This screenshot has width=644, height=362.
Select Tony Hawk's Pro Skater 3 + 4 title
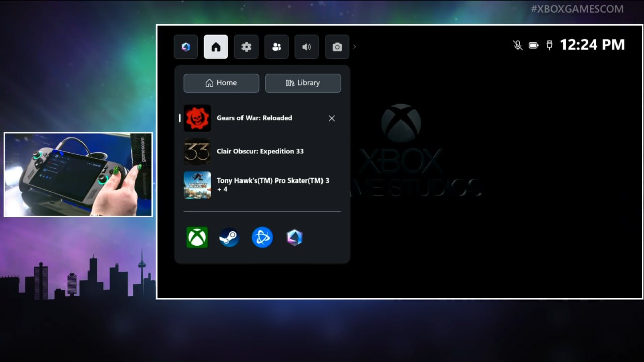pyautogui.click(x=273, y=185)
